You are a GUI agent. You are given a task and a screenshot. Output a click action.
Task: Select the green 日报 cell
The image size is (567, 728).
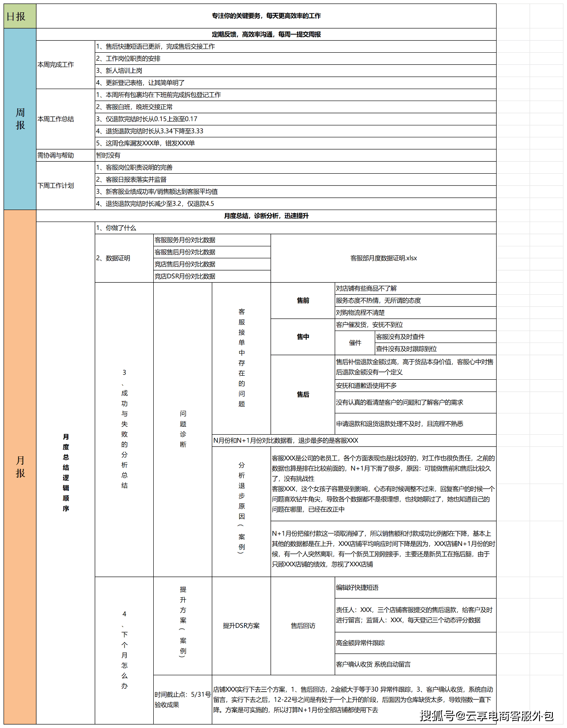pos(20,16)
